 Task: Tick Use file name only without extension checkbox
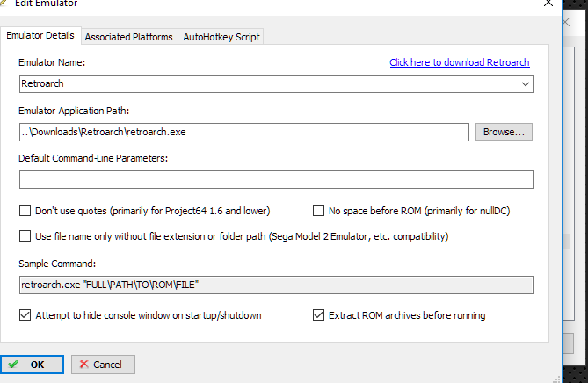(x=25, y=236)
